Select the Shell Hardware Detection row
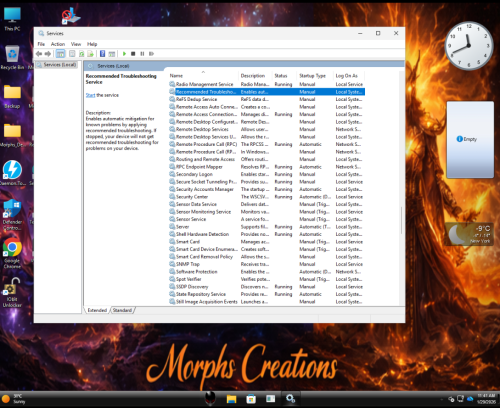Image resolution: width=500 pixels, height=408 pixels. 267,234
